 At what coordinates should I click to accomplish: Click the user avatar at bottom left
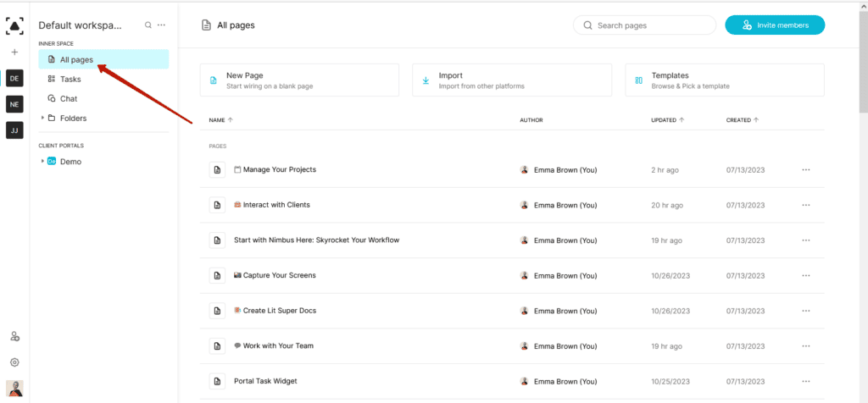coord(14,389)
